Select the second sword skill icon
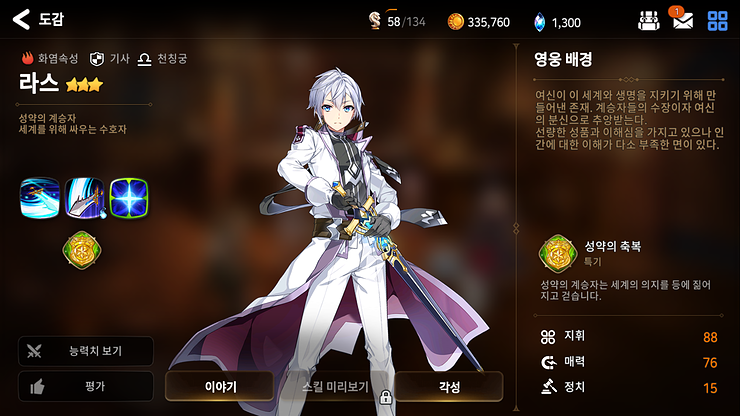This screenshot has width=740, height=416. click(x=84, y=198)
